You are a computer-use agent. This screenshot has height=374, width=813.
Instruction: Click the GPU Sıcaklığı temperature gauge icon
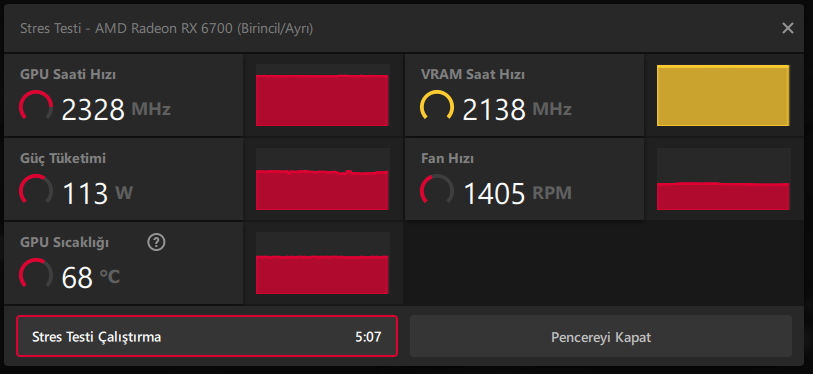(x=36, y=275)
